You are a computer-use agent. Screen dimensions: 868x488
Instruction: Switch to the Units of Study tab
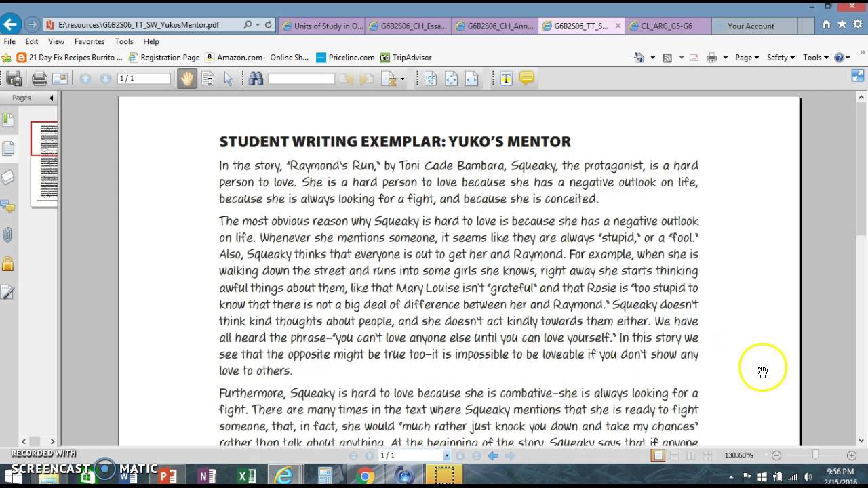322,26
